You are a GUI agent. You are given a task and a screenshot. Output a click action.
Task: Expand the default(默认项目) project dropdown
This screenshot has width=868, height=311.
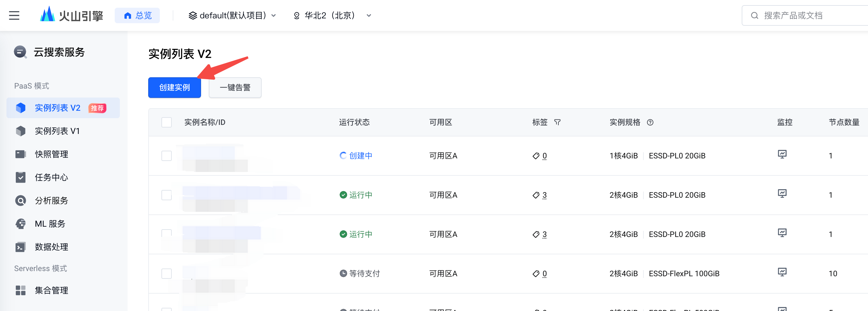coord(233,15)
